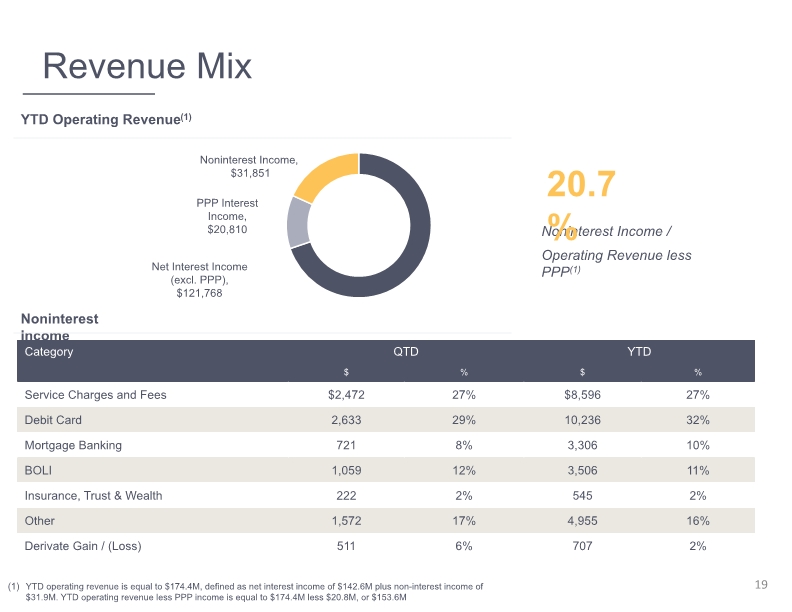Click the PPP Interest Income, $20,810 label
Screen dimensions: 792x612
tap(227, 216)
